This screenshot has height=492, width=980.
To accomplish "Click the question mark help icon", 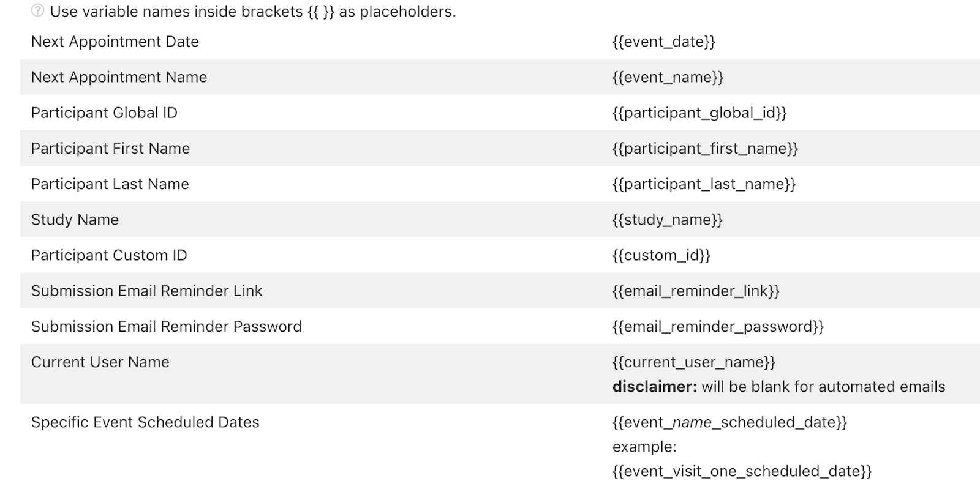I will 37,10.
